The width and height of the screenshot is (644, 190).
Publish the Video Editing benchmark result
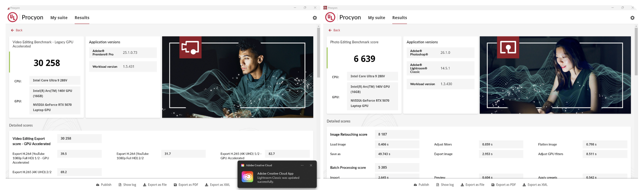(x=104, y=185)
